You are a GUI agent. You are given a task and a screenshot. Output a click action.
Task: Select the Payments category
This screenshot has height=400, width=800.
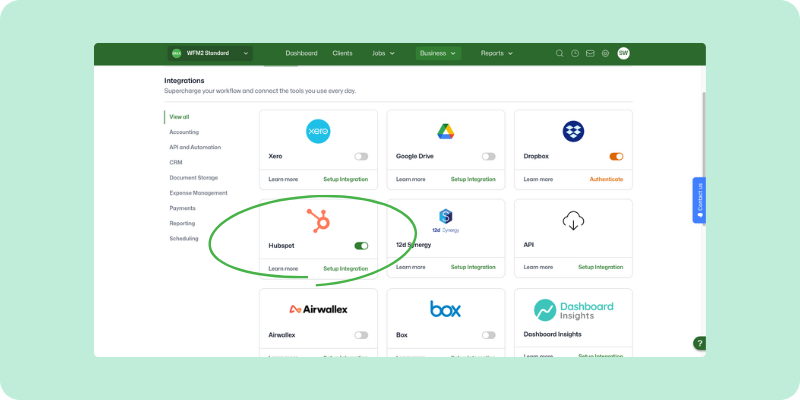(x=182, y=208)
